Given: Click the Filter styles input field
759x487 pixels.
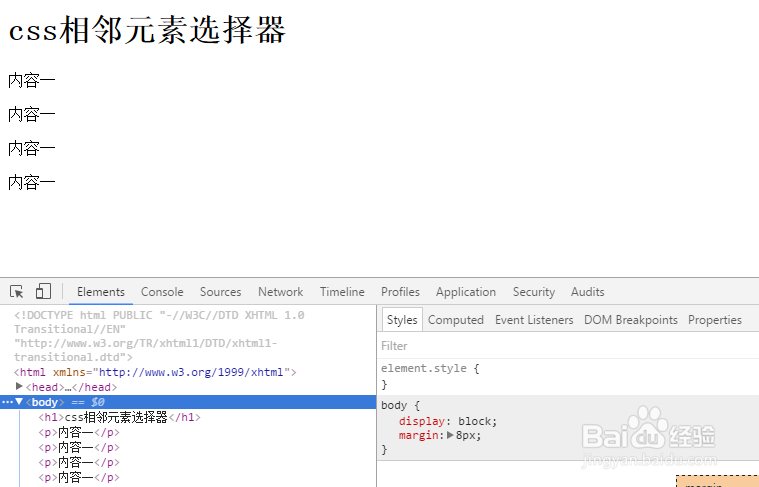Looking at the screenshot, I should click(567, 346).
